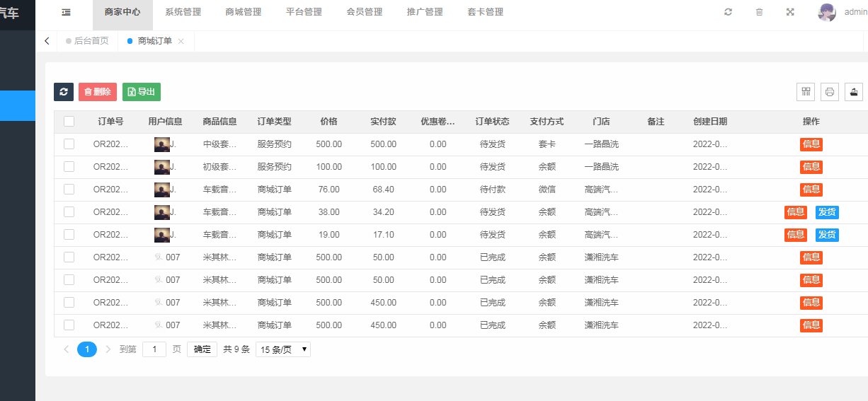Click 信息 for the 19.00 order
Image resolution: width=868 pixels, height=401 pixels.
[796, 235]
